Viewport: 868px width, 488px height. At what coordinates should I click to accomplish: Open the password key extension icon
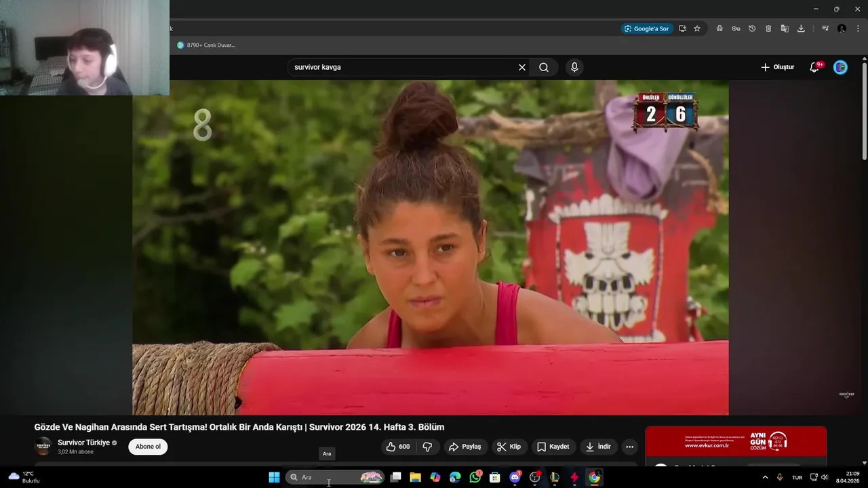736,28
